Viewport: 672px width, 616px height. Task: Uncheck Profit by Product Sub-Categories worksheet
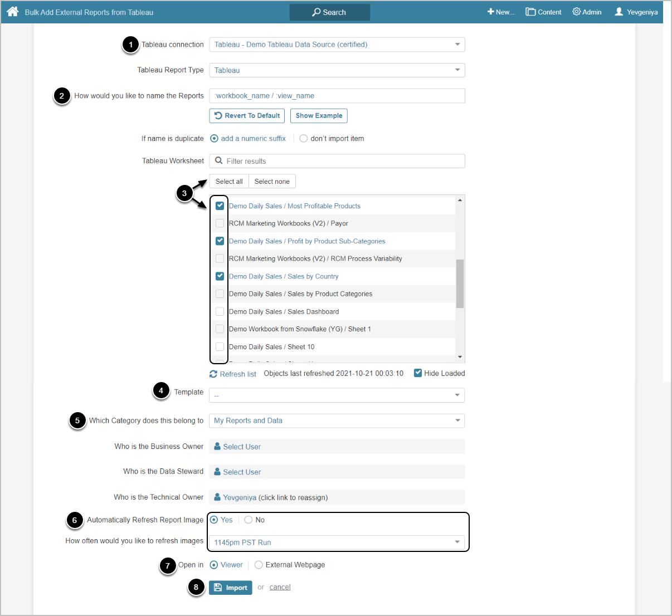(x=220, y=241)
